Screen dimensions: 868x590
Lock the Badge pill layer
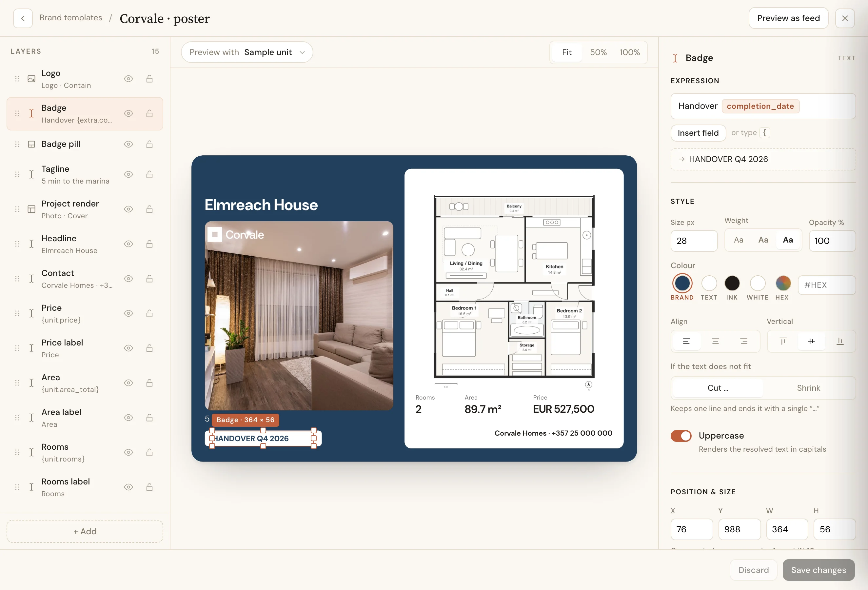(149, 144)
